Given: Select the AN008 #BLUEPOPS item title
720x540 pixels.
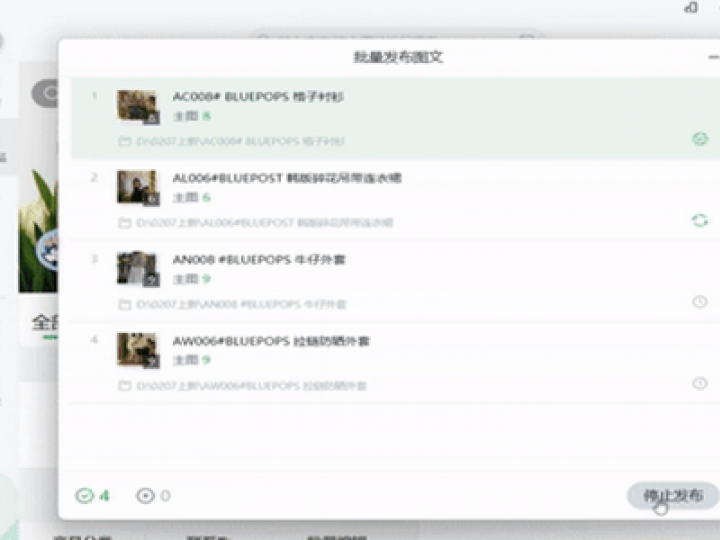Looking at the screenshot, I should coord(259,260).
